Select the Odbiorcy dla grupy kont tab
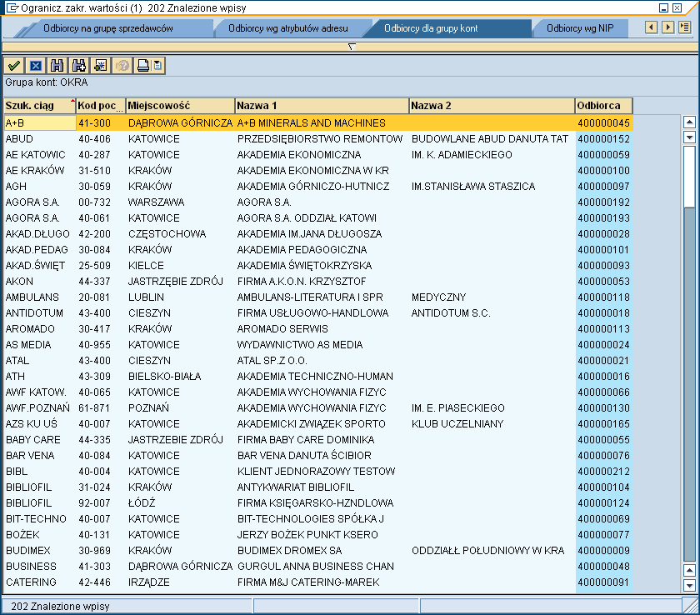The image size is (700, 615). [431, 28]
